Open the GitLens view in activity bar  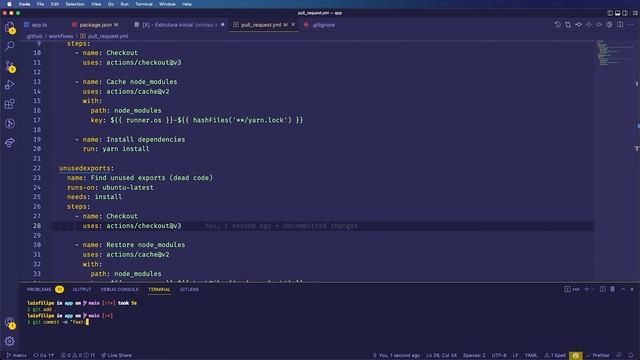coord(10,123)
